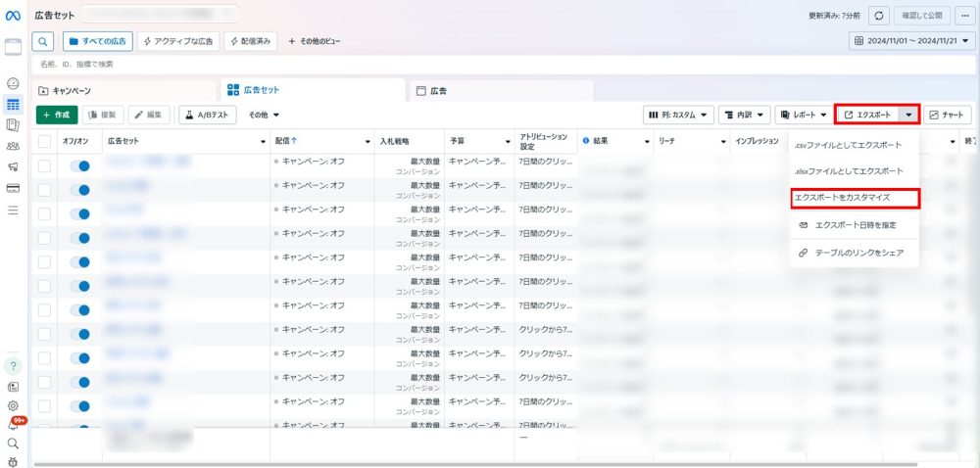Open the news panel icon above settings
The width and height of the screenshot is (980, 468).
point(13,387)
